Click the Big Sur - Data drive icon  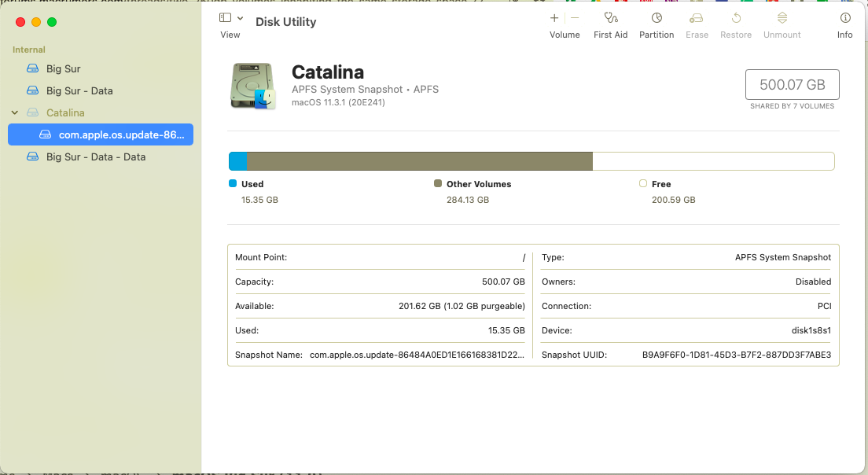point(33,90)
